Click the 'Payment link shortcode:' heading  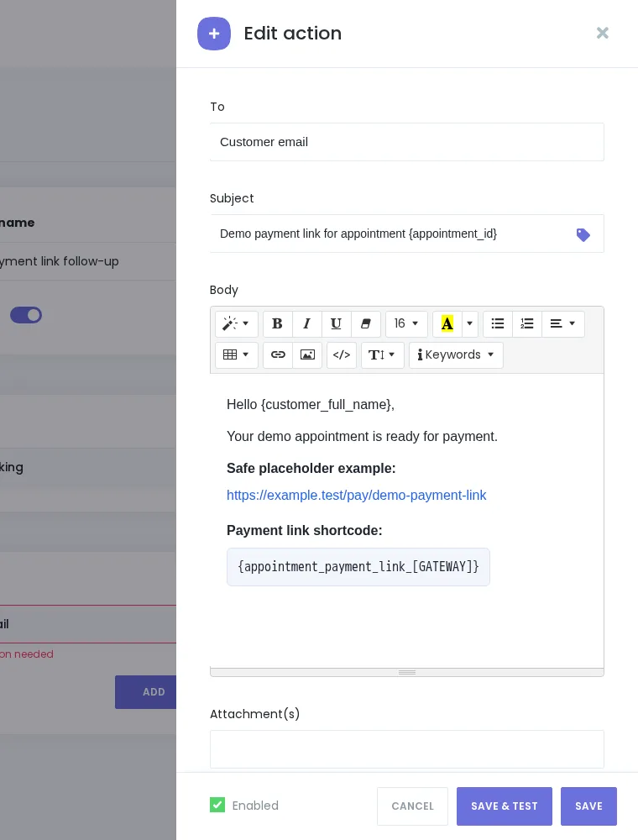(x=304, y=530)
